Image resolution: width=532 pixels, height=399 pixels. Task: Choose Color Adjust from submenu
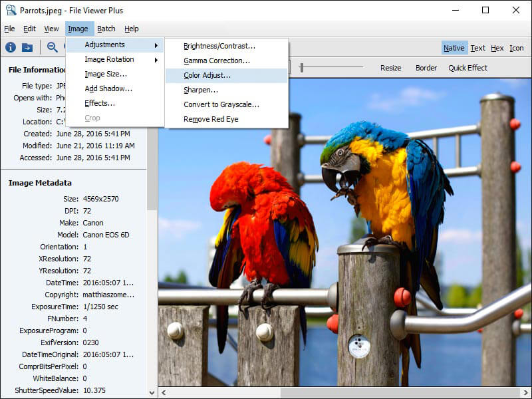[x=207, y=75]
